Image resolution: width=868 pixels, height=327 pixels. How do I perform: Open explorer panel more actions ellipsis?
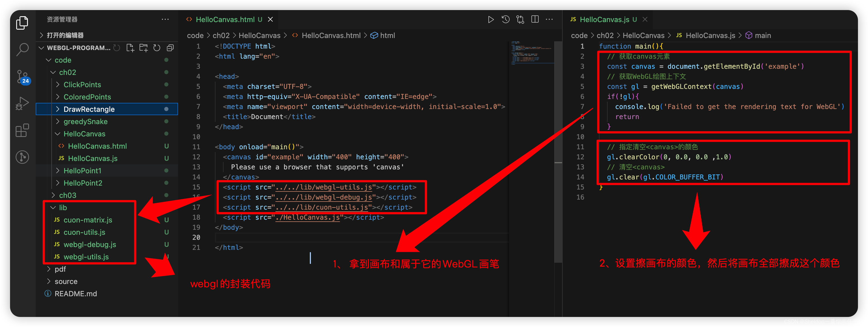(x=165, y=20)
